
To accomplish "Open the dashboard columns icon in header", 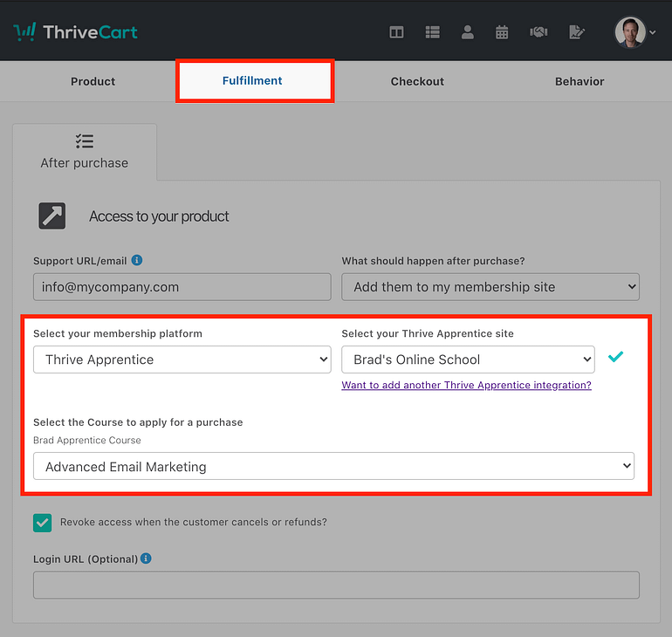I will (x=396, y=32).
